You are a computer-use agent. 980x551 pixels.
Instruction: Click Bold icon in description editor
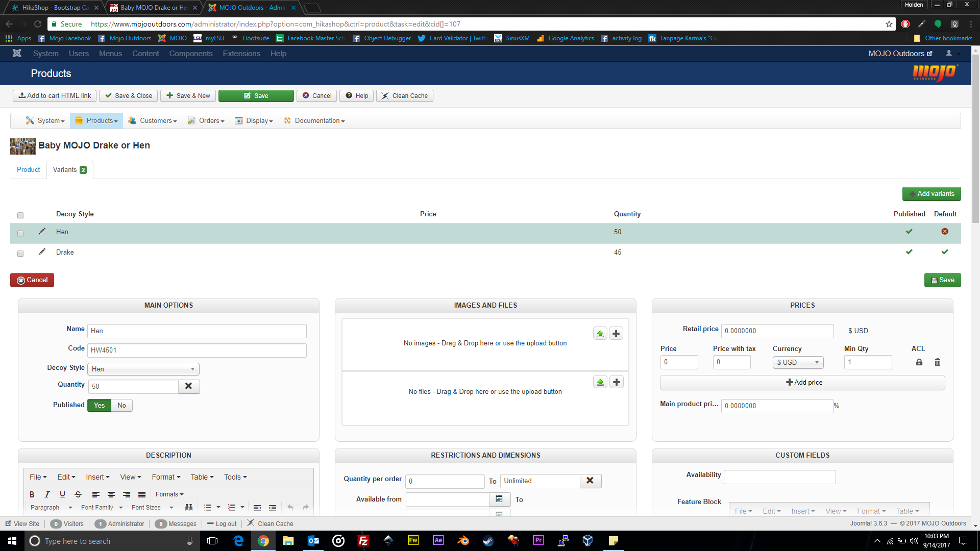click(x=32, y=494)
